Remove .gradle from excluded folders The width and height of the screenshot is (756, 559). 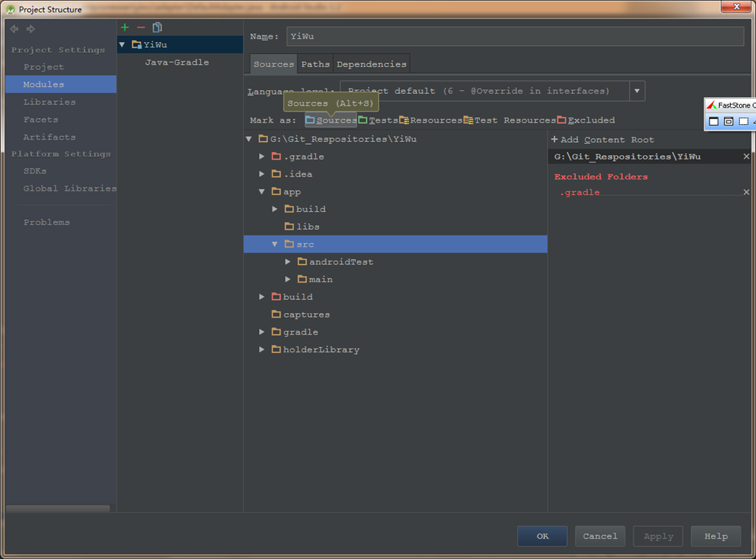(746, 192)
